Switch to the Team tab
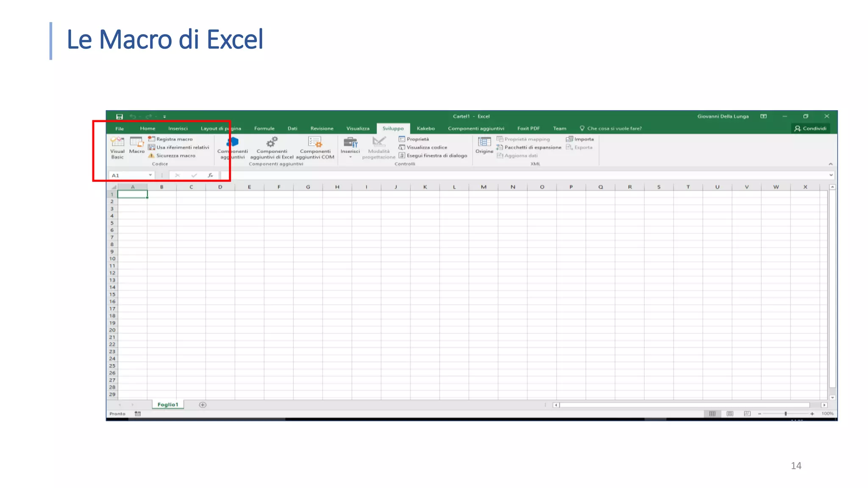The height and width of the screenshot is (488, 868). (559, 128)
